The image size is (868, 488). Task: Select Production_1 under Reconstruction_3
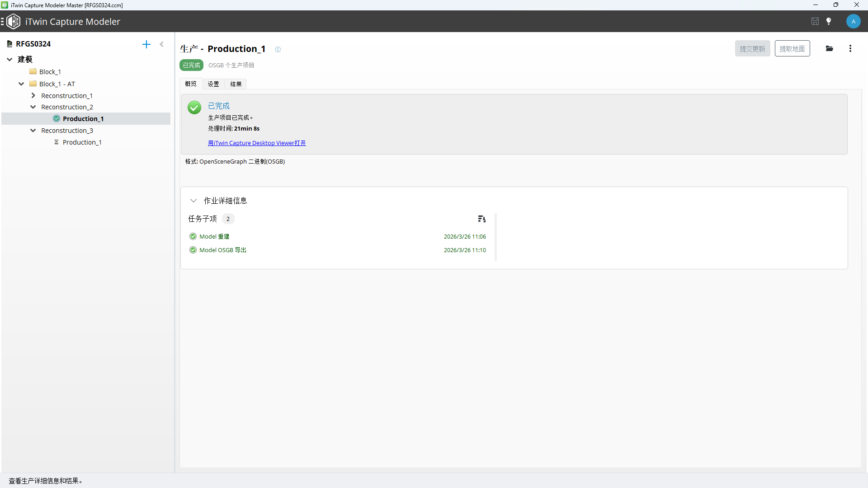(82, 142)
